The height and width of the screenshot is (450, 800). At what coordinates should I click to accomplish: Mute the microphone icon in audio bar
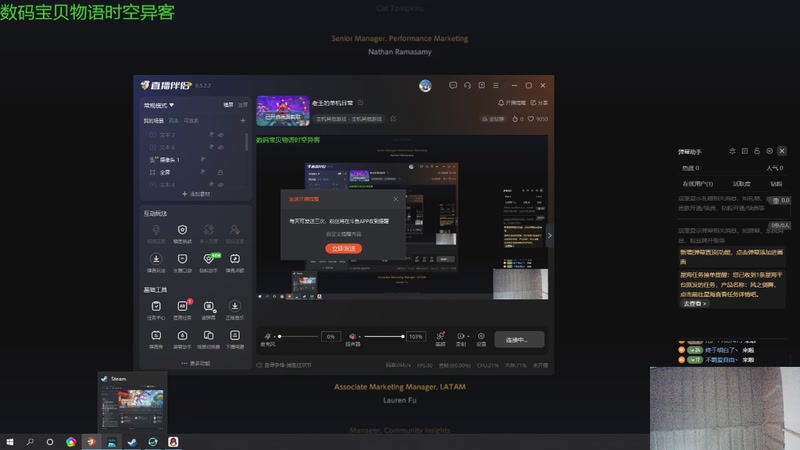tap(268, 336)
